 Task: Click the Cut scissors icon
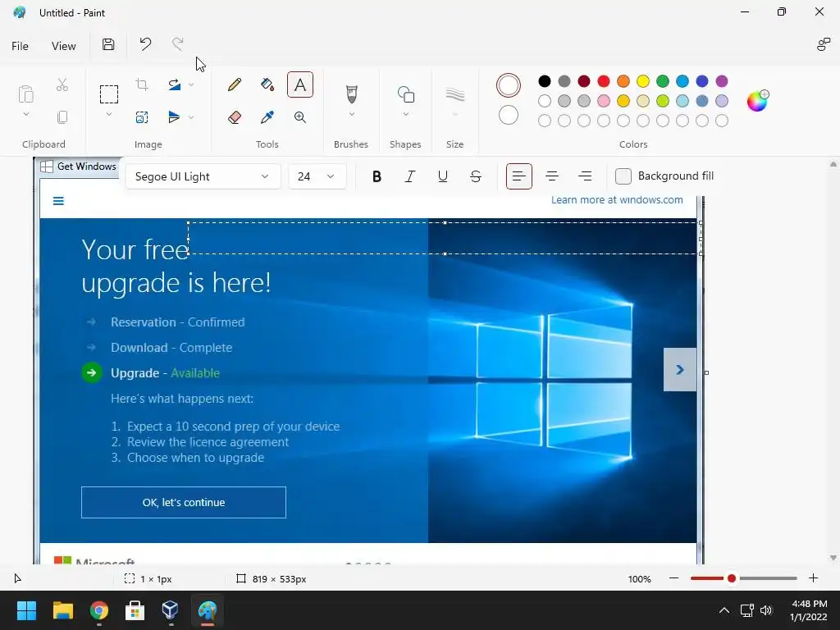click(62, 84)
